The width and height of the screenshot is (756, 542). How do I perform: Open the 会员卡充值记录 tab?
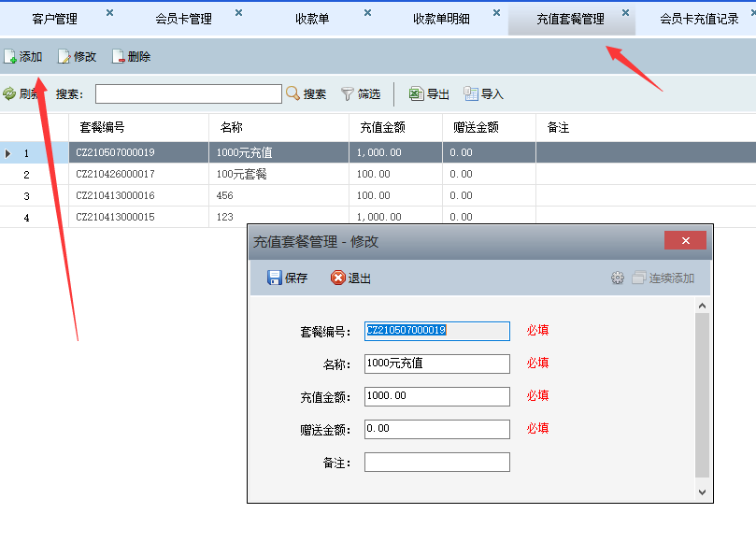tap(699, 19)
